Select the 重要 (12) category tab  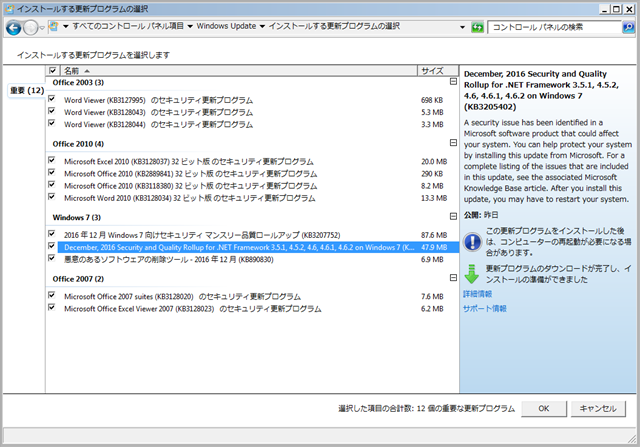[27, 90]
